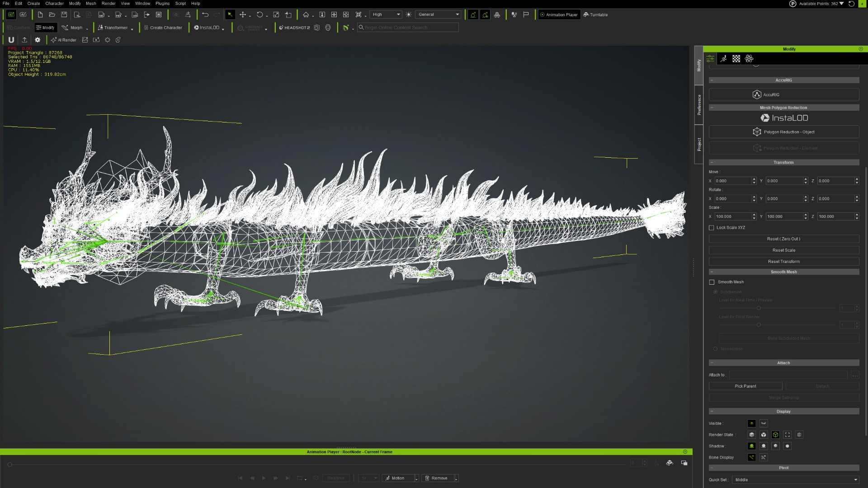Click the Modify panel vertical scrollbar
The height and width of the screenshot is (488, 868).
[x=866, y=300]
